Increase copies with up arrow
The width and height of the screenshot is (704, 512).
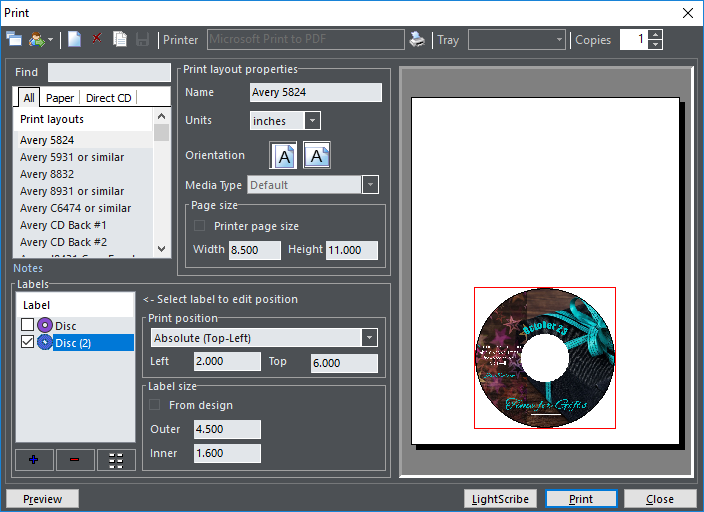point(656,35)
